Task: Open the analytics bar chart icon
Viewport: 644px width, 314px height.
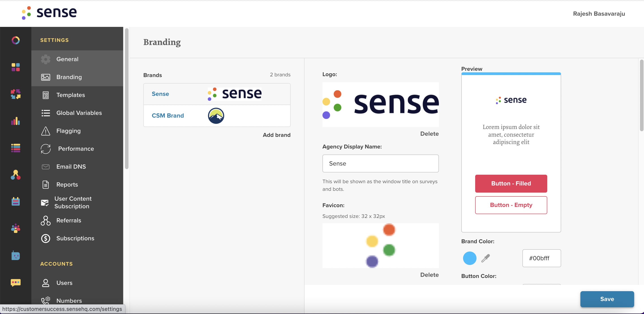Action: [x=15, y=121]
